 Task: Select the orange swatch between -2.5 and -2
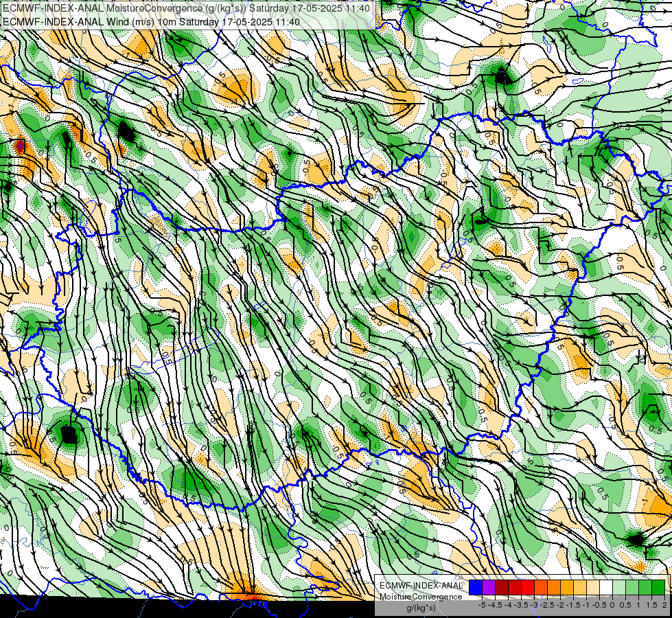coord(554,588)
